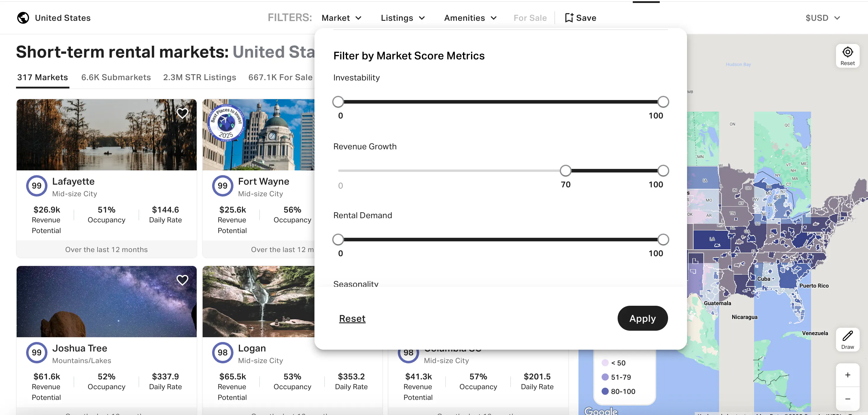Zoom in the map with plus

tap(848, 375)
